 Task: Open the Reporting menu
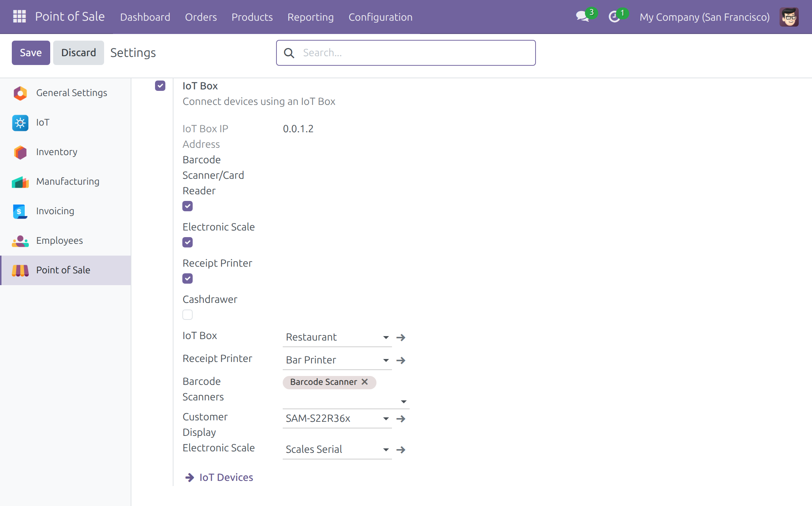click(x=310, y=17)
